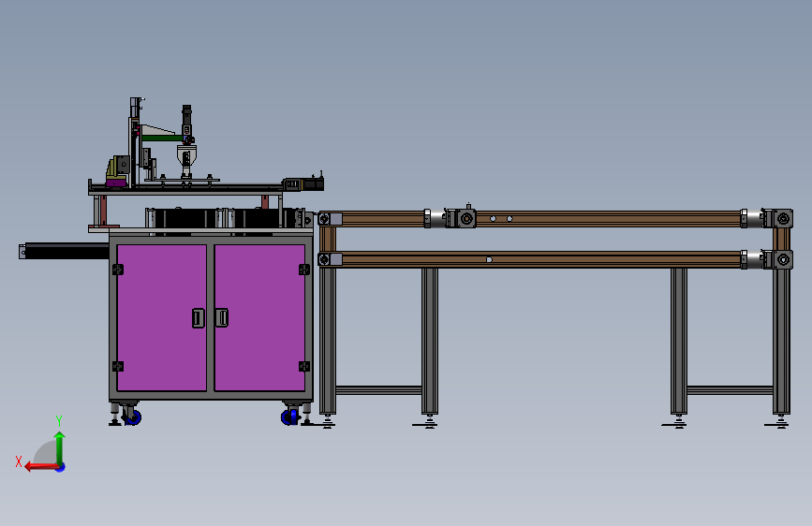This screenshot has width=812, height=526.
Task: Click the green Y axis arrow of the triad
Action: [60, 448]
